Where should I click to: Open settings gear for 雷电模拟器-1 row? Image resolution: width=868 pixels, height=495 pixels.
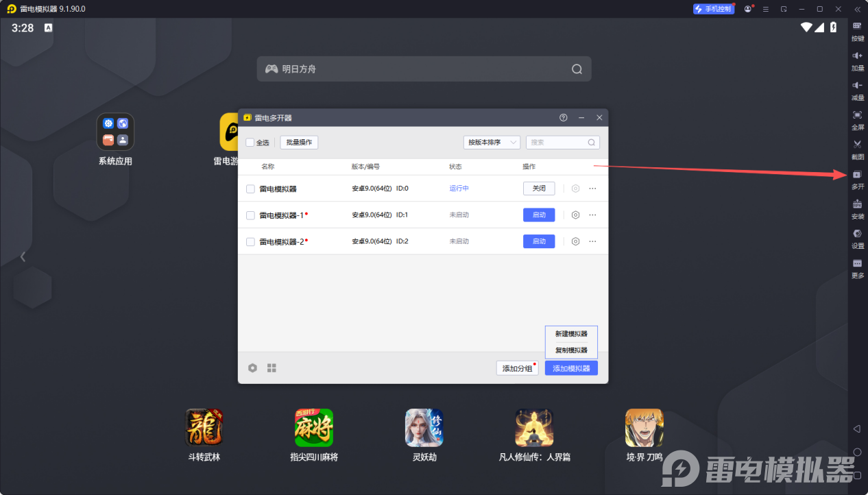coord(576,215)
